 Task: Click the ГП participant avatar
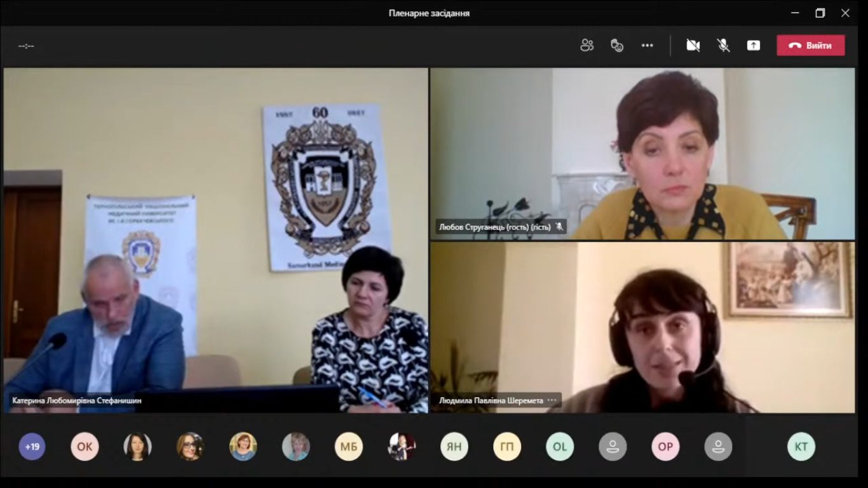point(506,447)
